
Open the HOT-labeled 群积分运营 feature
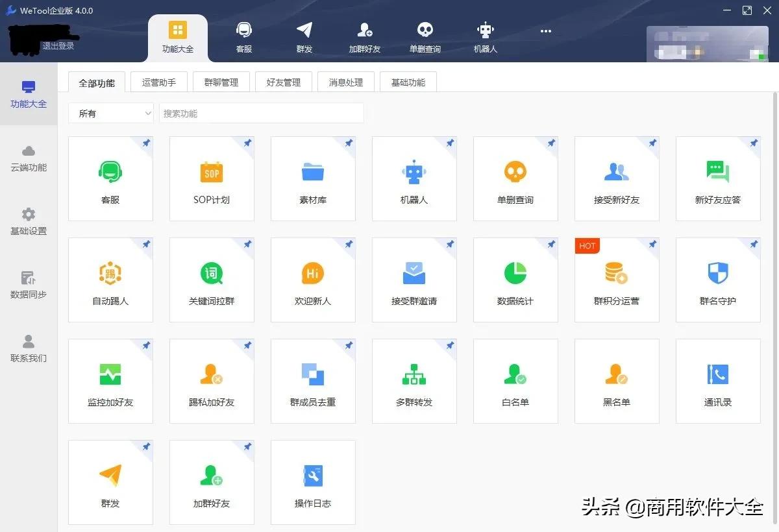[617, 280]
